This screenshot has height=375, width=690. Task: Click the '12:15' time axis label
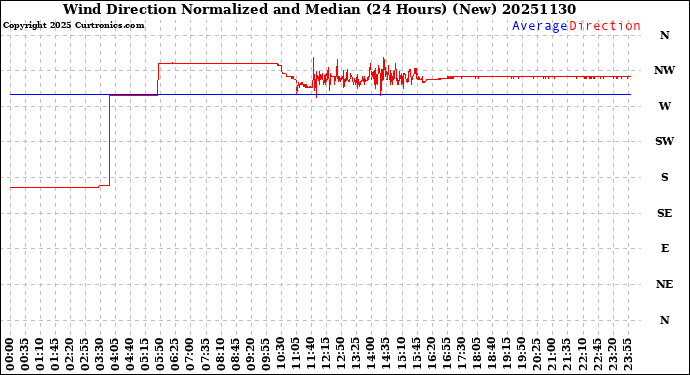pyautogui.click(x=325, y=355)
